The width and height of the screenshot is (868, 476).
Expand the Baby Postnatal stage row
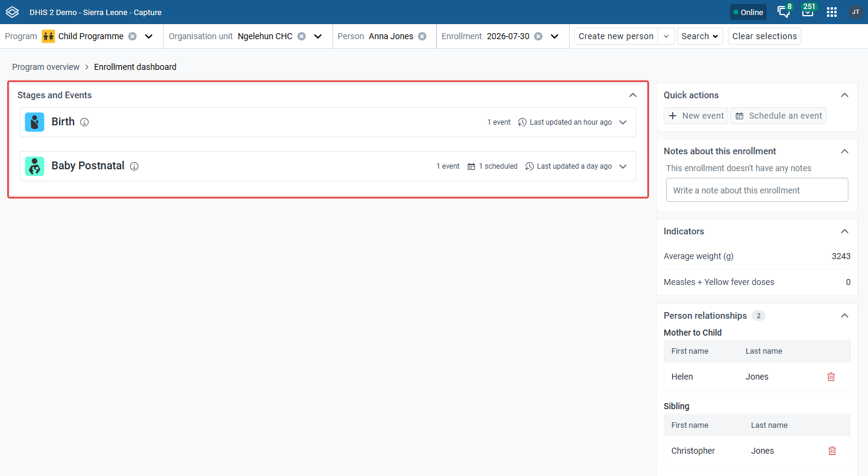[x=623, y=166]
